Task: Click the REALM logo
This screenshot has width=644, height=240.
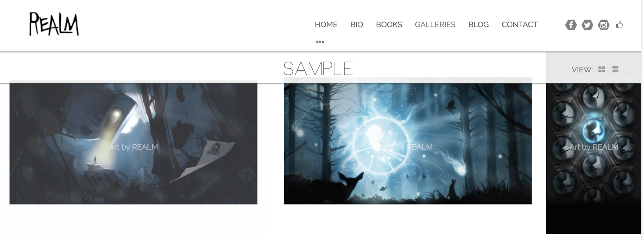Action: 54,24
